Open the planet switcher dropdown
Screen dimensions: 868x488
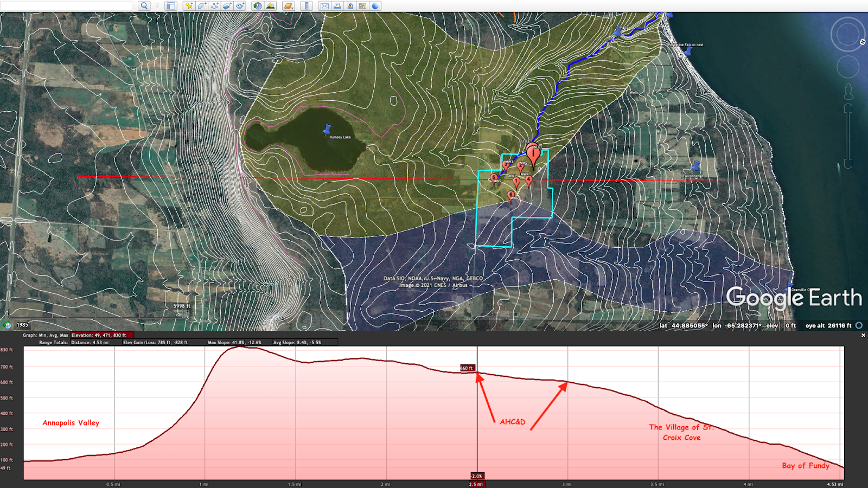tap(289, 6)
